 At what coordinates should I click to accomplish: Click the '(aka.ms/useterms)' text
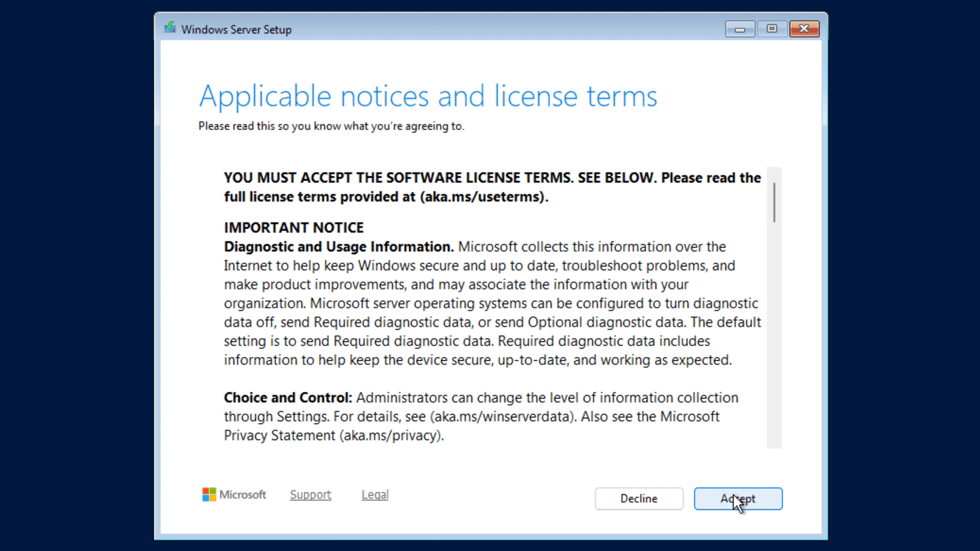click(484, 197)
